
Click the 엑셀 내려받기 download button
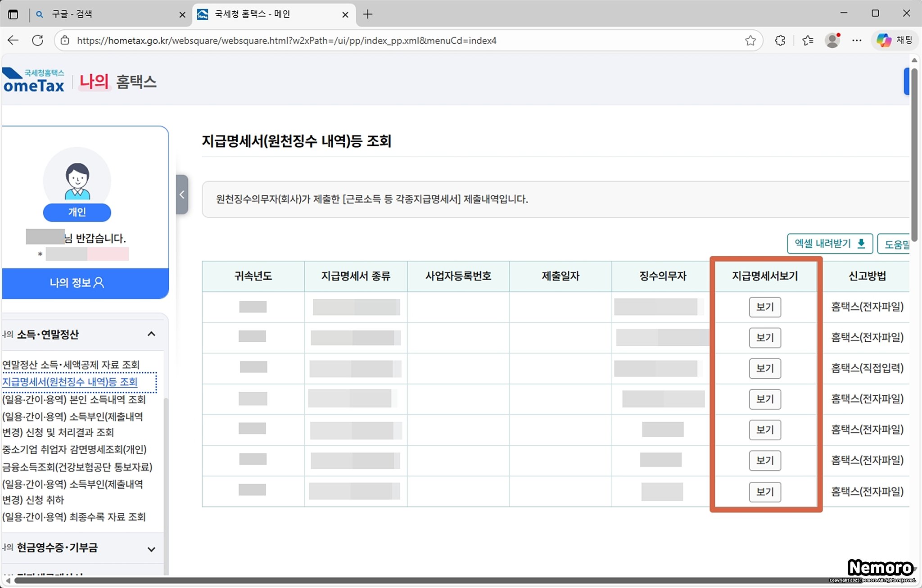coord(830,244)
